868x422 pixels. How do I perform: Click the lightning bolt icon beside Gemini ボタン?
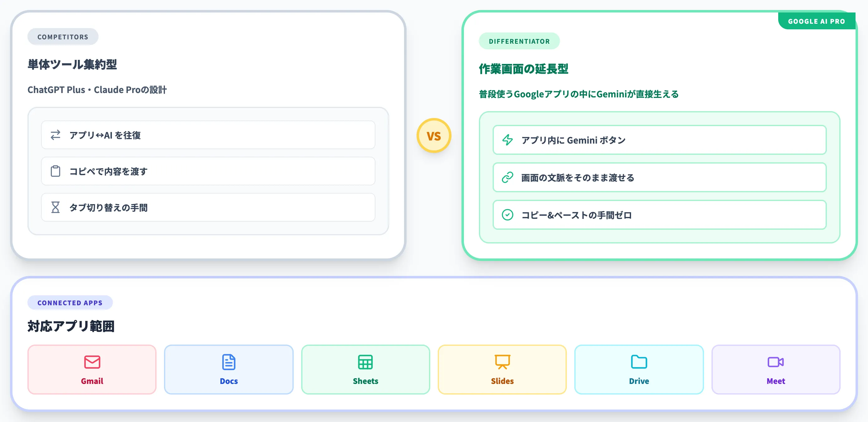[x=508, y=140]
